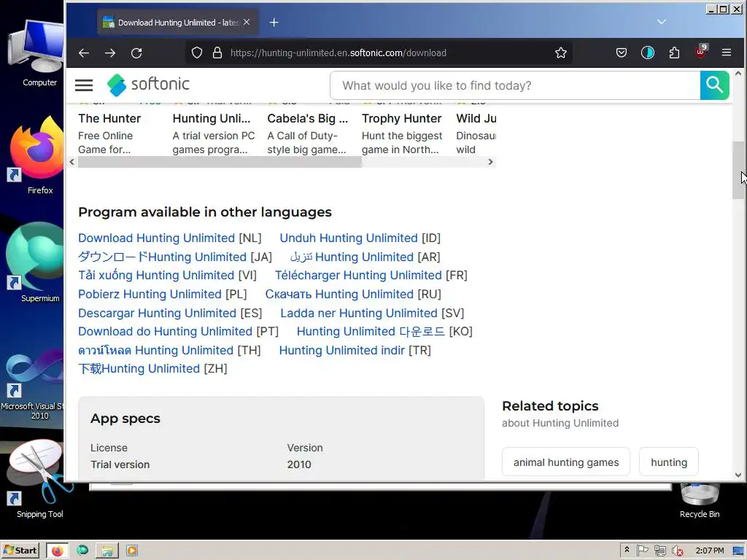Open Softonic's site hamburger menu
This screenshot has width=747, height=560.
84,85
